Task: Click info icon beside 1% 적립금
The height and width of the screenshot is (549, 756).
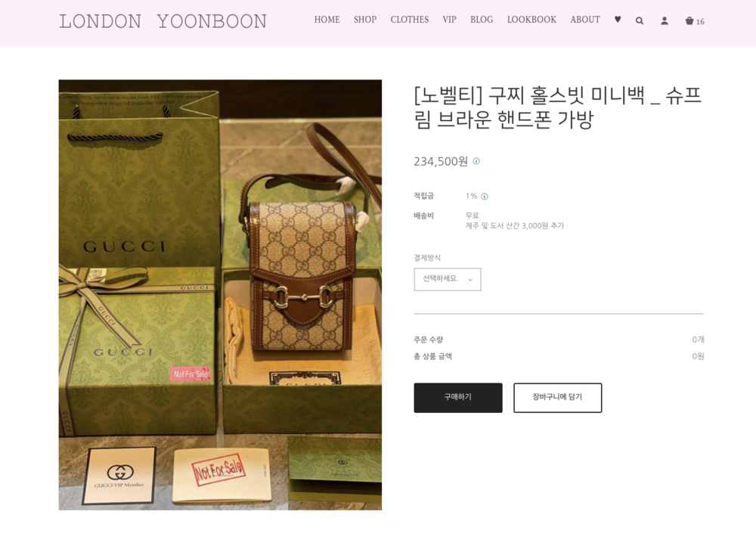Action: 485,197
